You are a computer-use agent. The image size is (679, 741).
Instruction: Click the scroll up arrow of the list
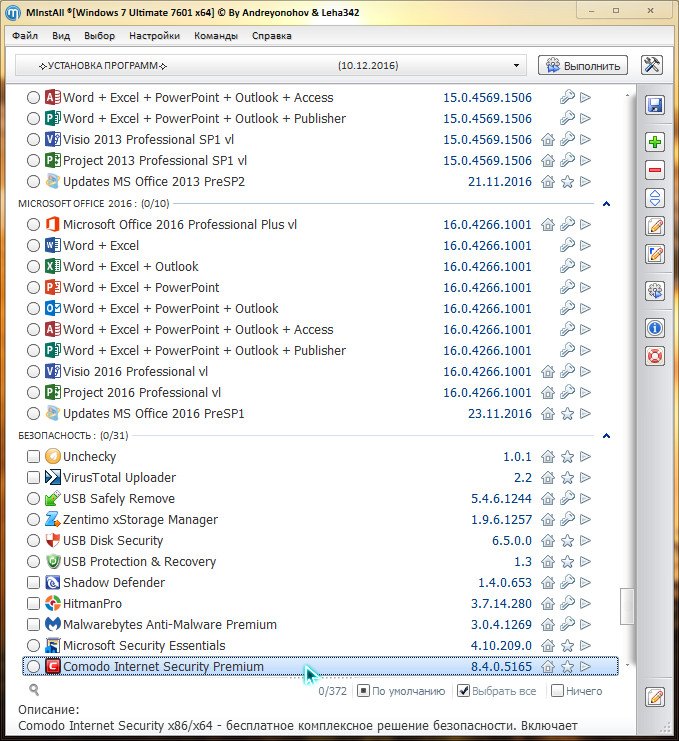(627, 96)
